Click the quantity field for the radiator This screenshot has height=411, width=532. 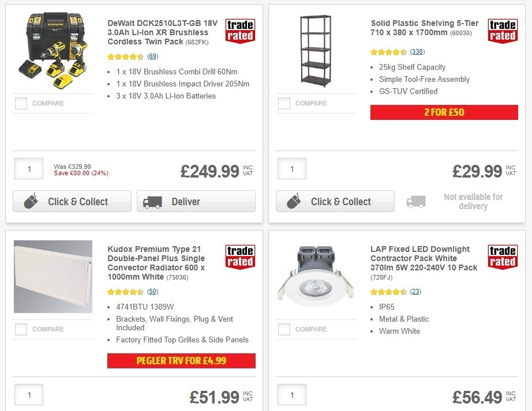point(29,394)
